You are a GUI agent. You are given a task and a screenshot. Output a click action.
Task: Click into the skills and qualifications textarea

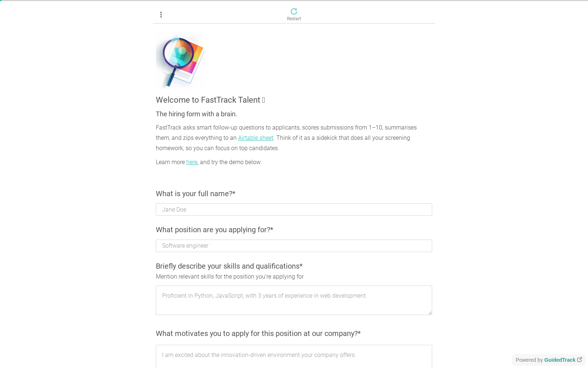pos(294,300)
